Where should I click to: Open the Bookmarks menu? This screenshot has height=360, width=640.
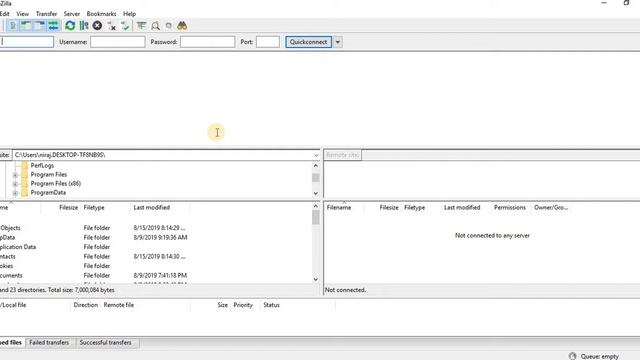tap(101, 14)
